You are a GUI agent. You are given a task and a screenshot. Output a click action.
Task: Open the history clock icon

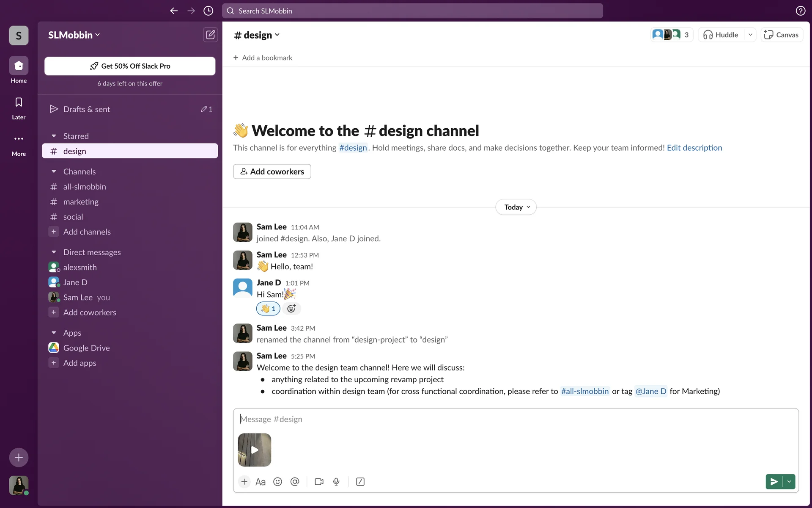click(208, 11)
